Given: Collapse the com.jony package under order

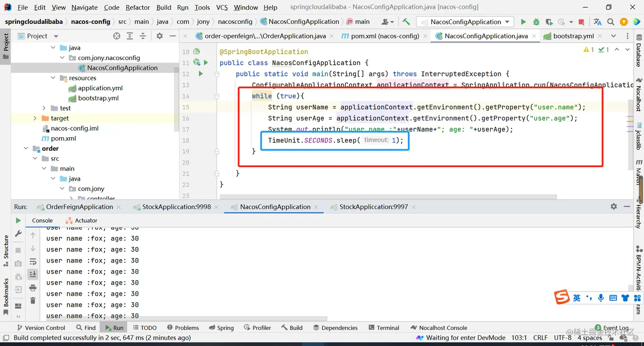Looking at the screenshot, I should click(x=62, y=189).
